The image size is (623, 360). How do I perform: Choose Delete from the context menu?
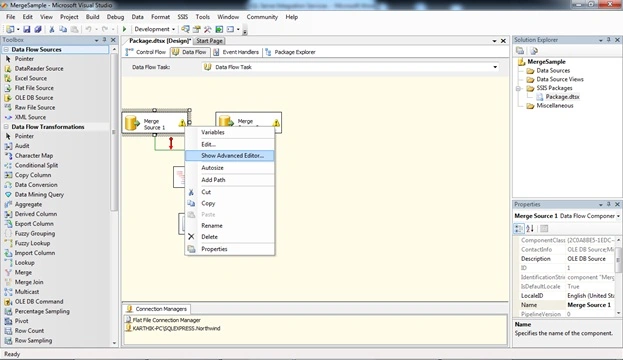point(230,237)
